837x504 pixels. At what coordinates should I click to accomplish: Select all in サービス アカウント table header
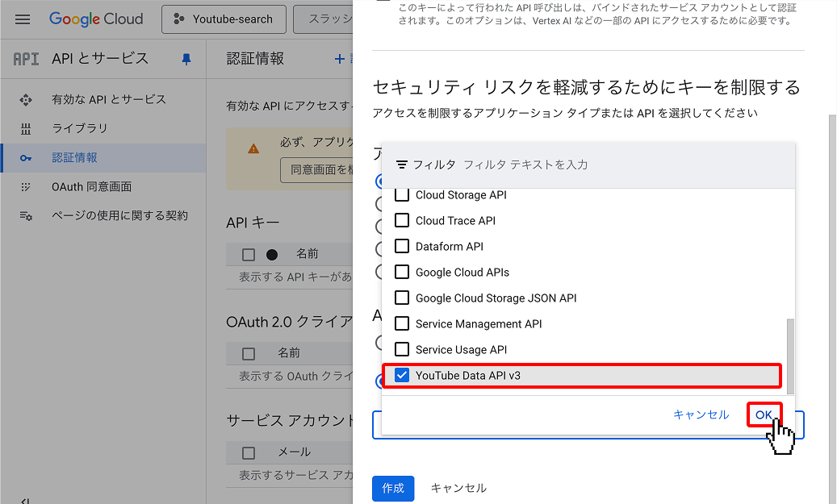coord(249,453)
